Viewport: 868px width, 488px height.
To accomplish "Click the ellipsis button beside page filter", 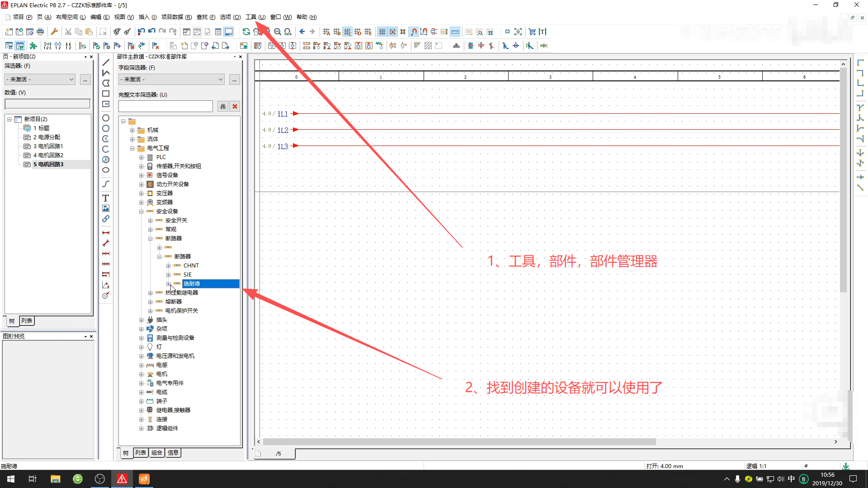I will pyautogui.click(x=85, y=80).
